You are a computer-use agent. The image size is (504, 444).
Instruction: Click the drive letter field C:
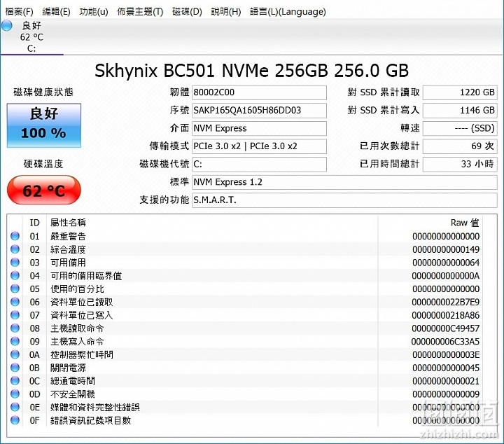259,165
